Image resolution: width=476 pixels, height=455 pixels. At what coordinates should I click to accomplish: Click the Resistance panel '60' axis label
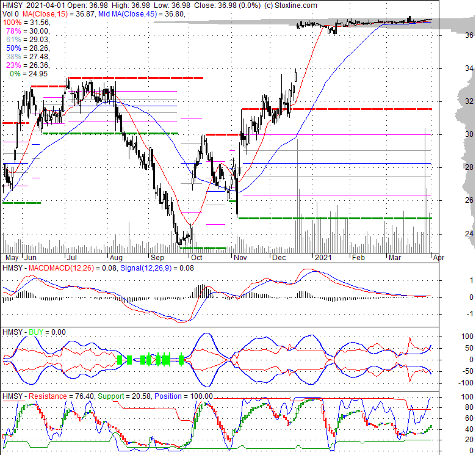point(469,418)
